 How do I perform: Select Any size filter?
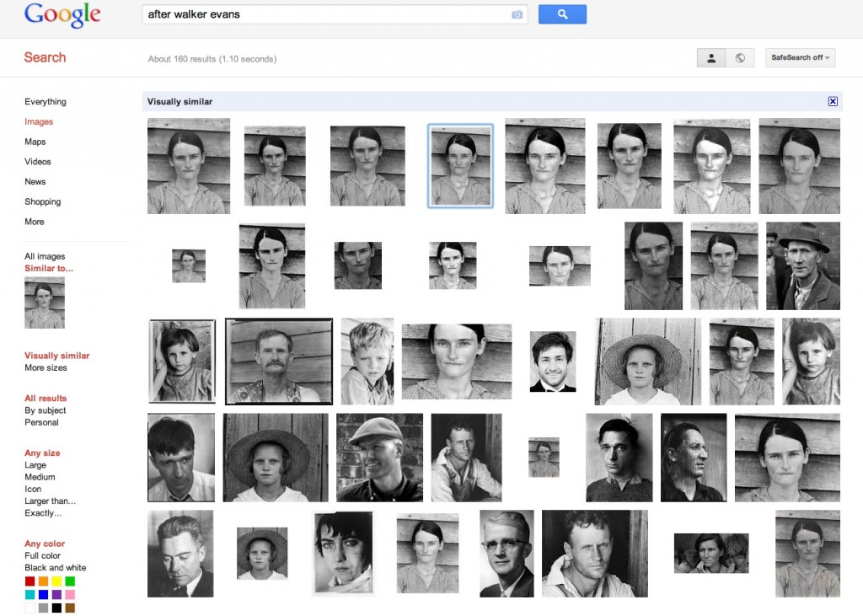coord(42,453)
